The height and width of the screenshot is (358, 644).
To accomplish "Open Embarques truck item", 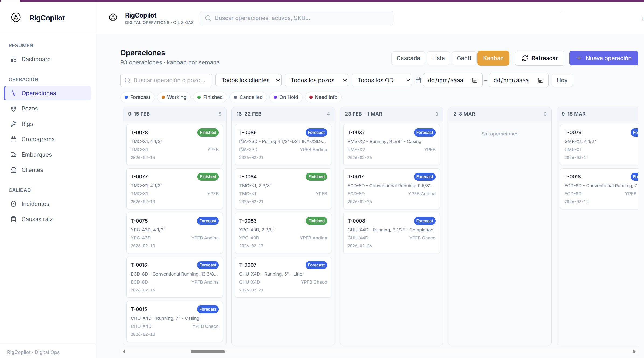I will click(x=47, y=155).
